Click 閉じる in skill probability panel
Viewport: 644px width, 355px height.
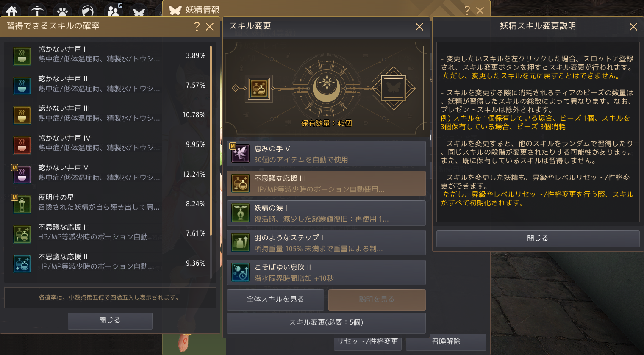click(x=110, y=321)
